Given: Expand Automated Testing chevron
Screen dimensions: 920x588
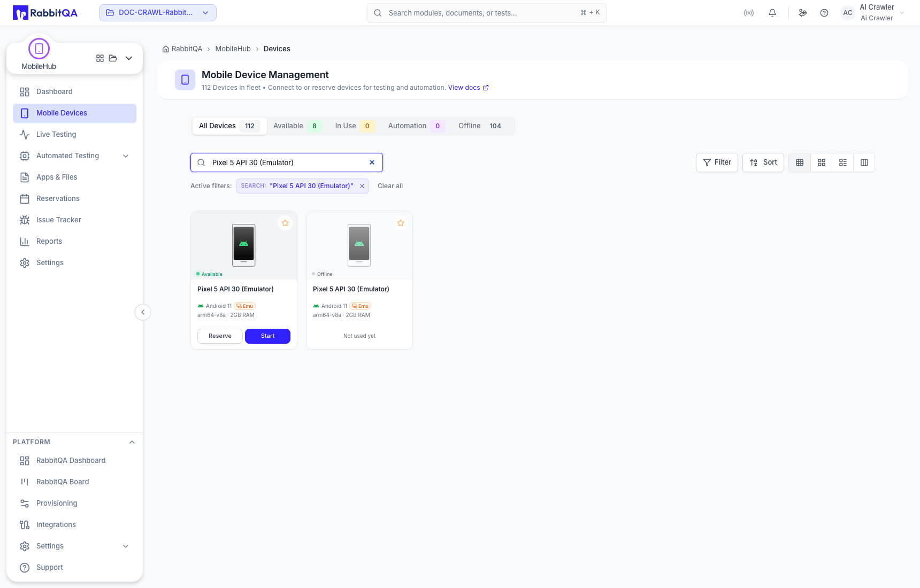Looking at the screenshot, I should 126,156.
